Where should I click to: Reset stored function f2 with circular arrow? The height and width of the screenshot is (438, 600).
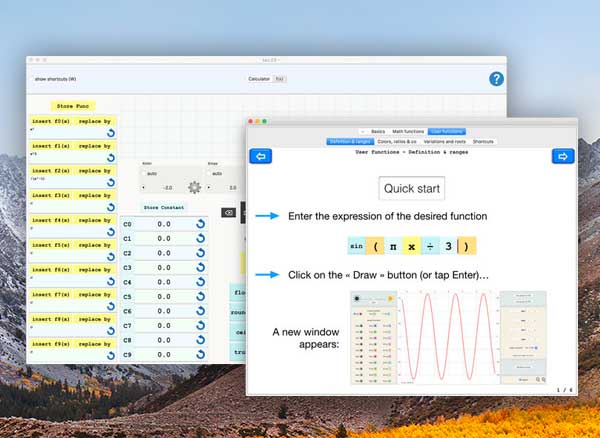[x=111, y=182]
